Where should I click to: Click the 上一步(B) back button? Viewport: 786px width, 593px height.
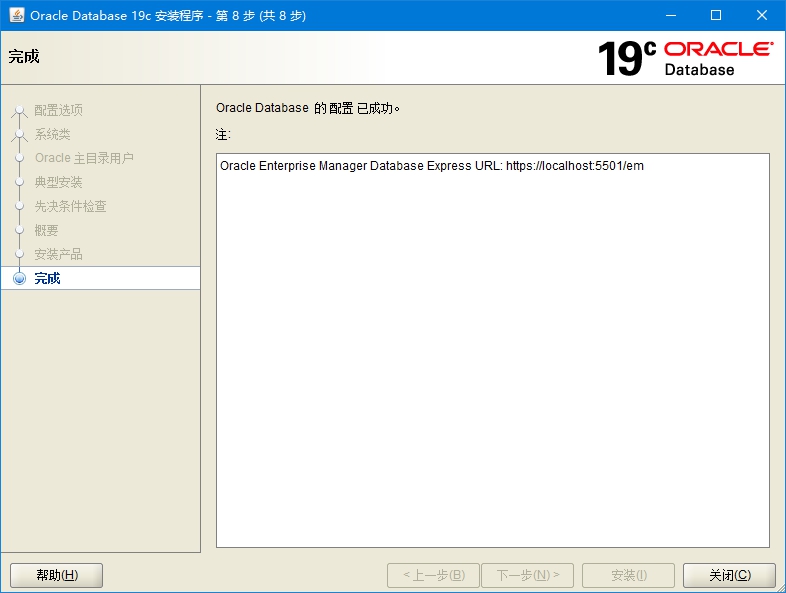pos(433,575)
